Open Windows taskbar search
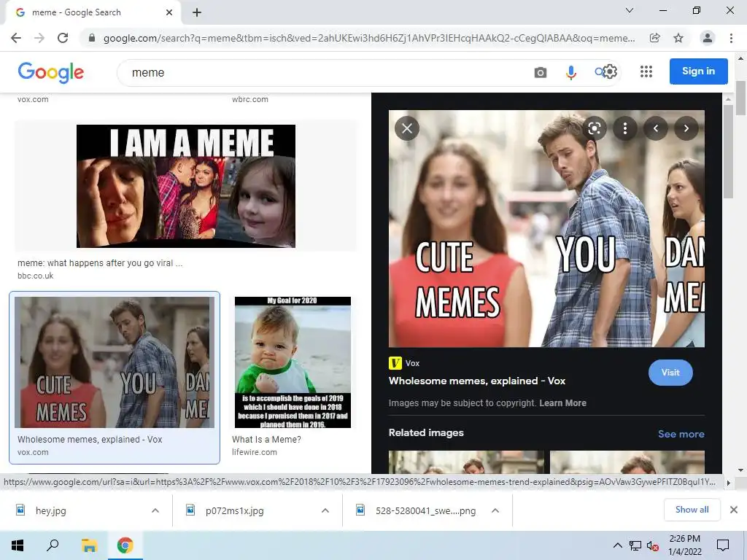The width and height of the screenshot is (747, 560). coord(53,545)
